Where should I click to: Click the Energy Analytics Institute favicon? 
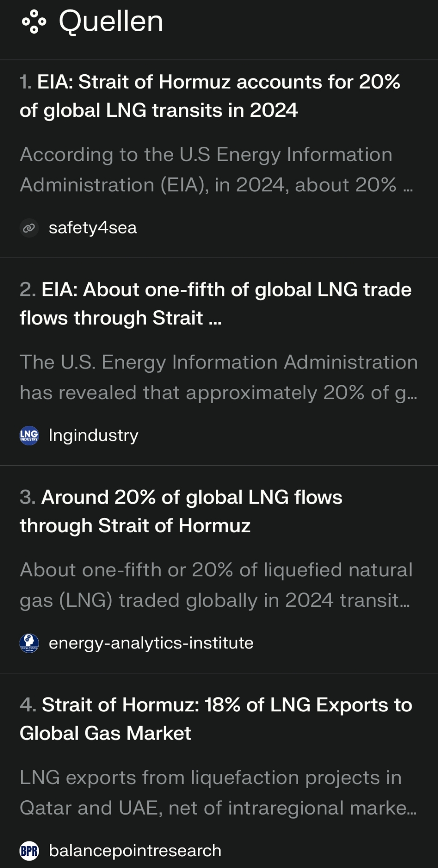(x=29, y=643)
